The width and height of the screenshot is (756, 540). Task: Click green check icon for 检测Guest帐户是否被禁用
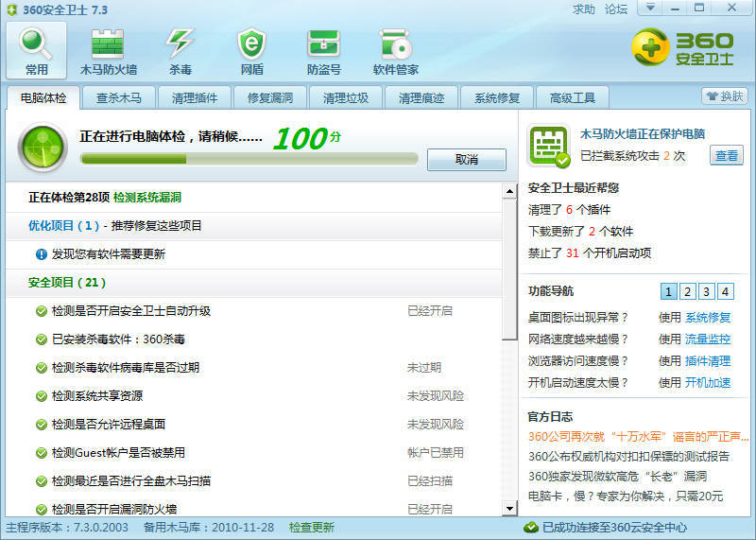tap(42, 453)
